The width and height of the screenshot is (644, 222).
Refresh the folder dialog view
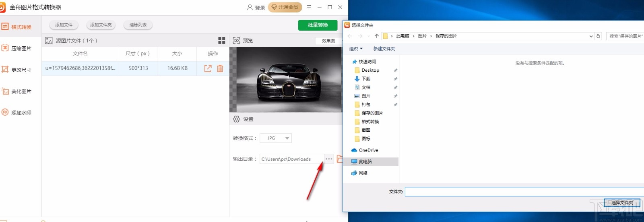coord(599,36)
